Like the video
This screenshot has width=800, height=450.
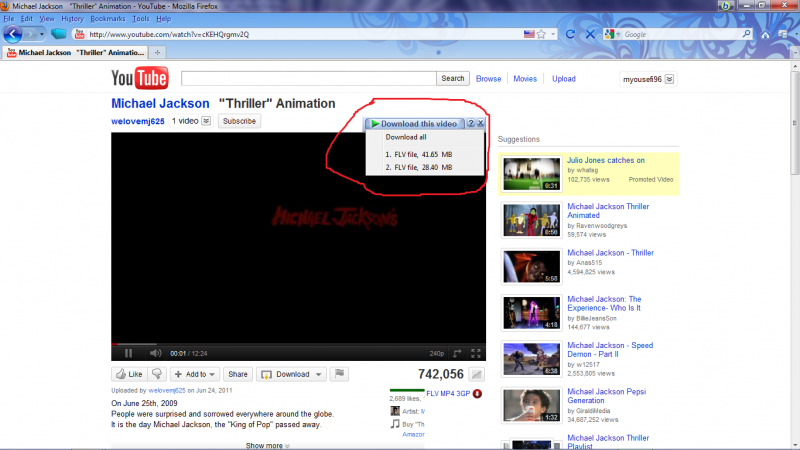129,374
